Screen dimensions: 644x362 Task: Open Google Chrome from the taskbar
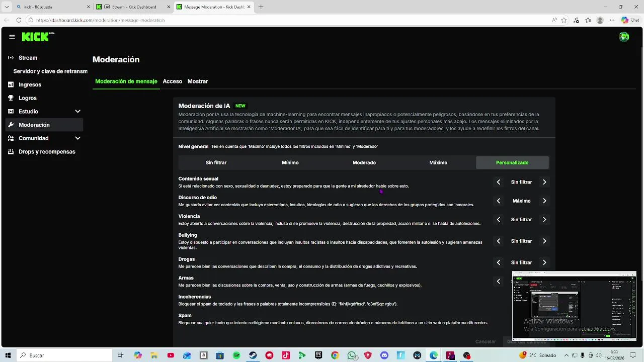point(335,355)
